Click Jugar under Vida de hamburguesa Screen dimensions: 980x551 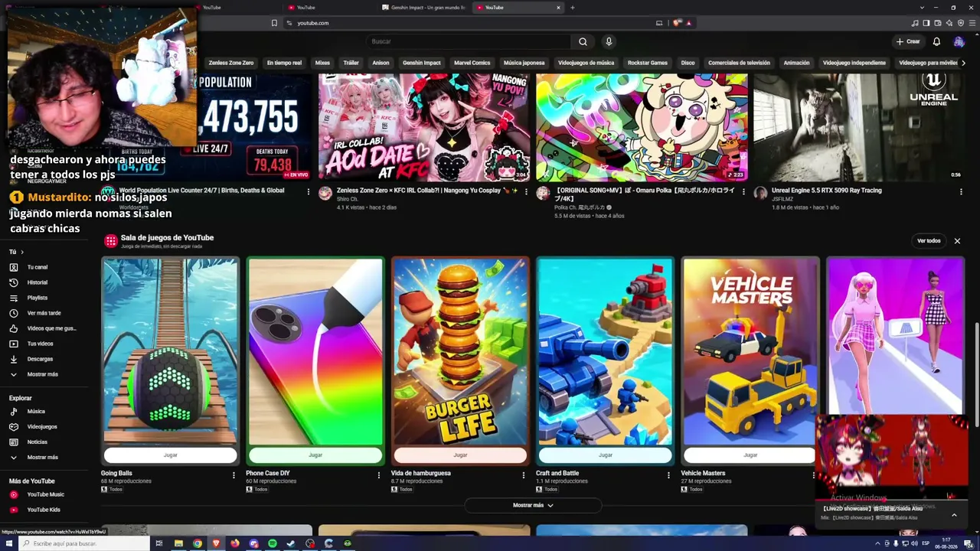pyautogui.click(x=460, y=455)
